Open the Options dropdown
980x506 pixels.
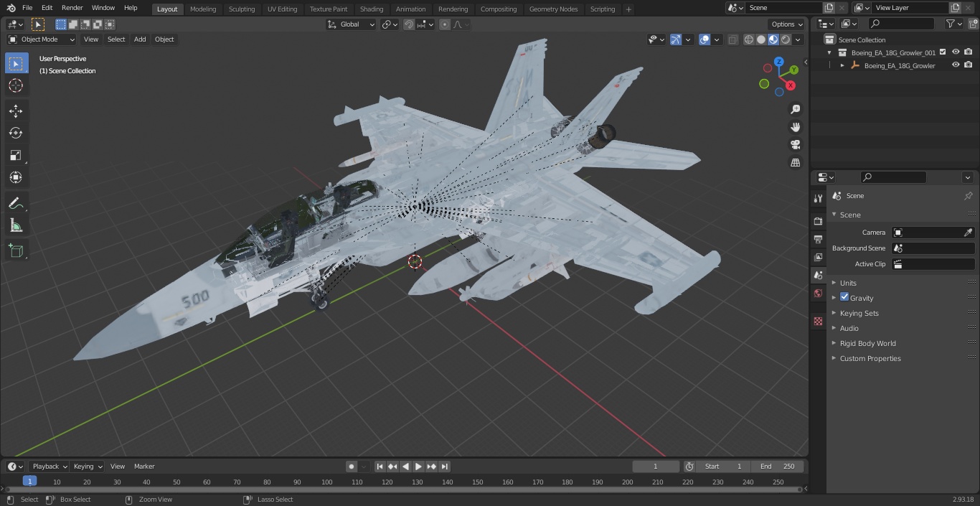(x=787, y=24)
